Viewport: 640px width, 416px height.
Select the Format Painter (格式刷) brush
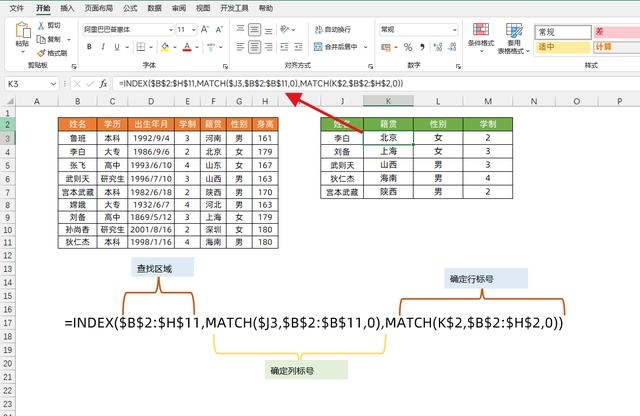pos(41,53)
